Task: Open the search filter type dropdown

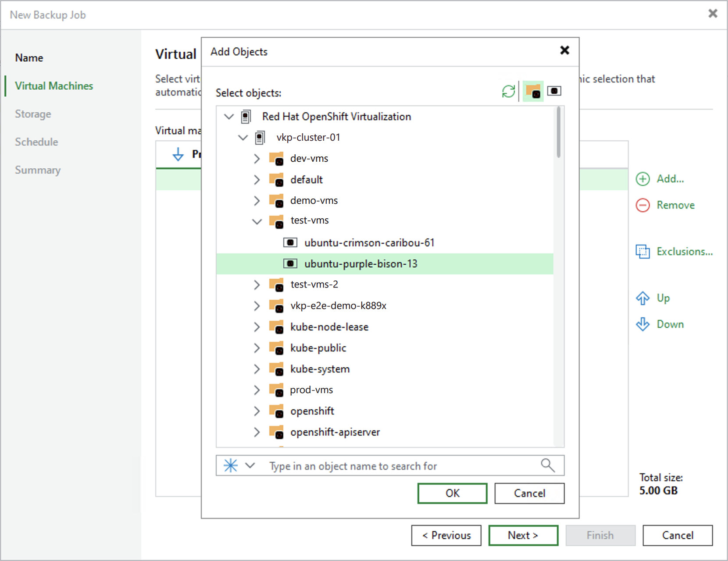Action: click(250, 465)
